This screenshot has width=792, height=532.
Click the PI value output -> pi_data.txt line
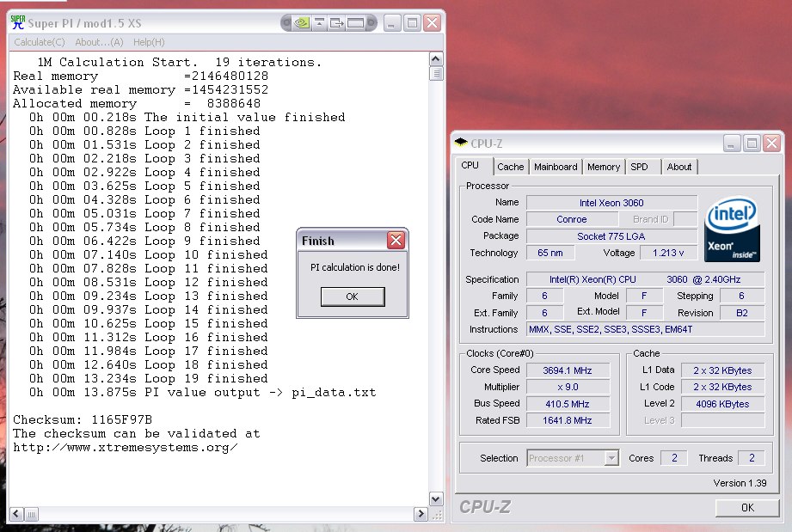coord(203,392)
